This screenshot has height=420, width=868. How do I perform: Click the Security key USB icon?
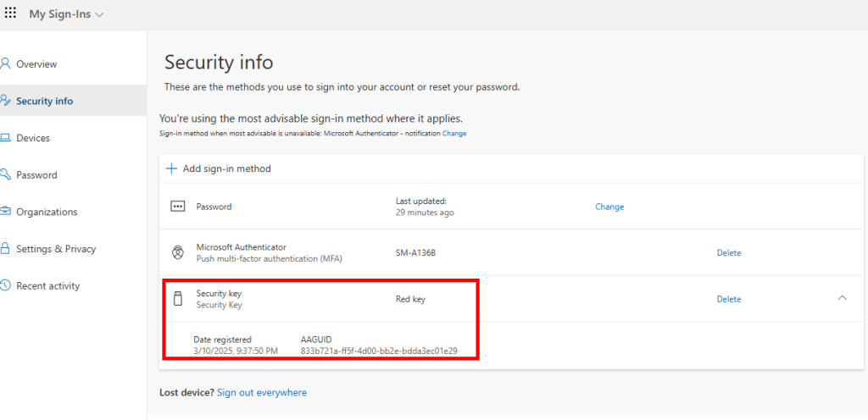point(178,299)
